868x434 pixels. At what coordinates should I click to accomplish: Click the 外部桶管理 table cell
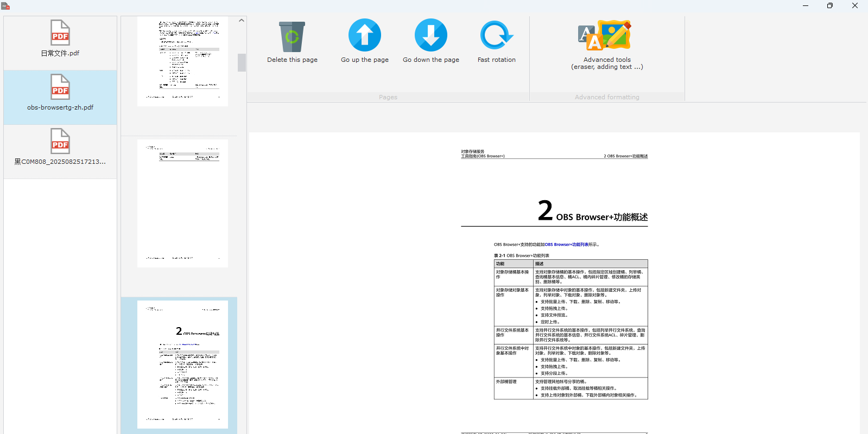514,388
